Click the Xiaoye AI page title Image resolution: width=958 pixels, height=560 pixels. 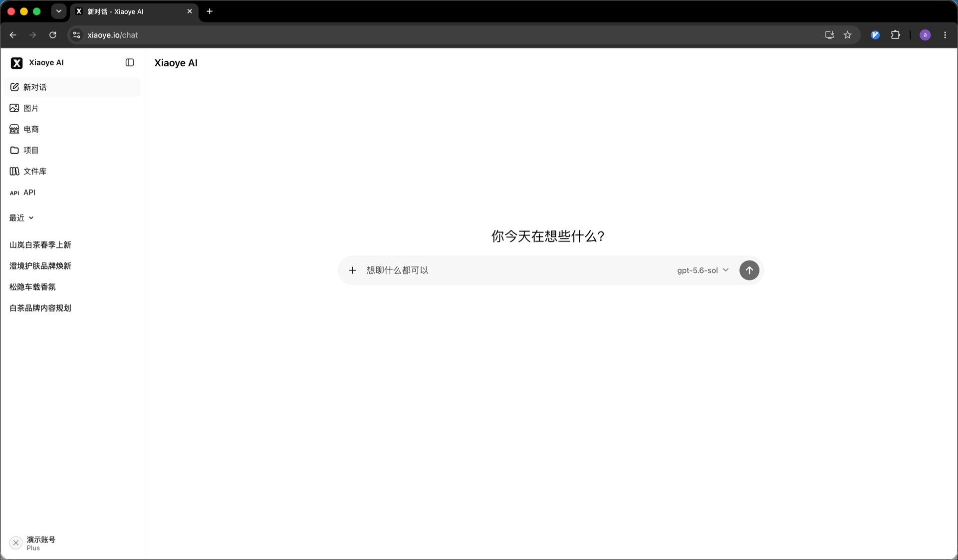tap(176, 63)
